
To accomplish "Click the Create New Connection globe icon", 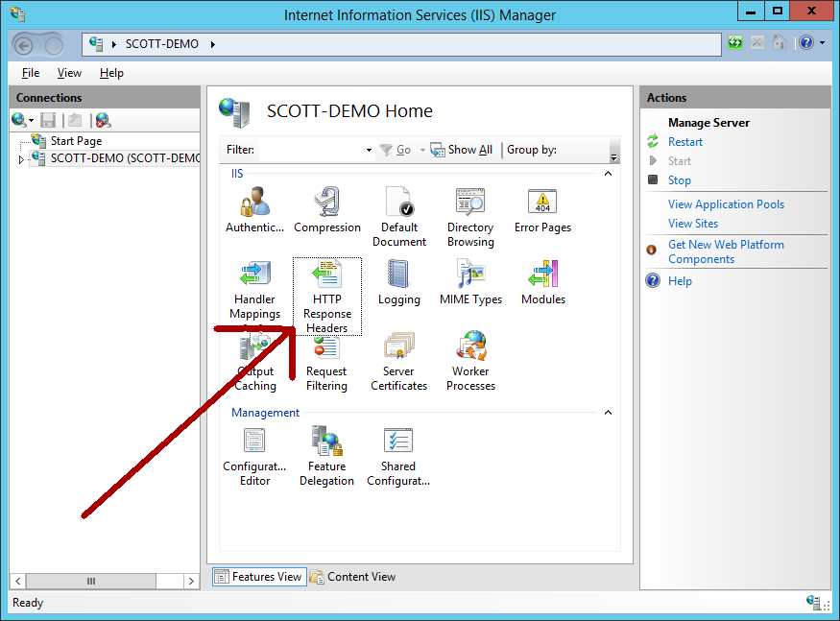I will pyautogui.click(x=19, y=120).
